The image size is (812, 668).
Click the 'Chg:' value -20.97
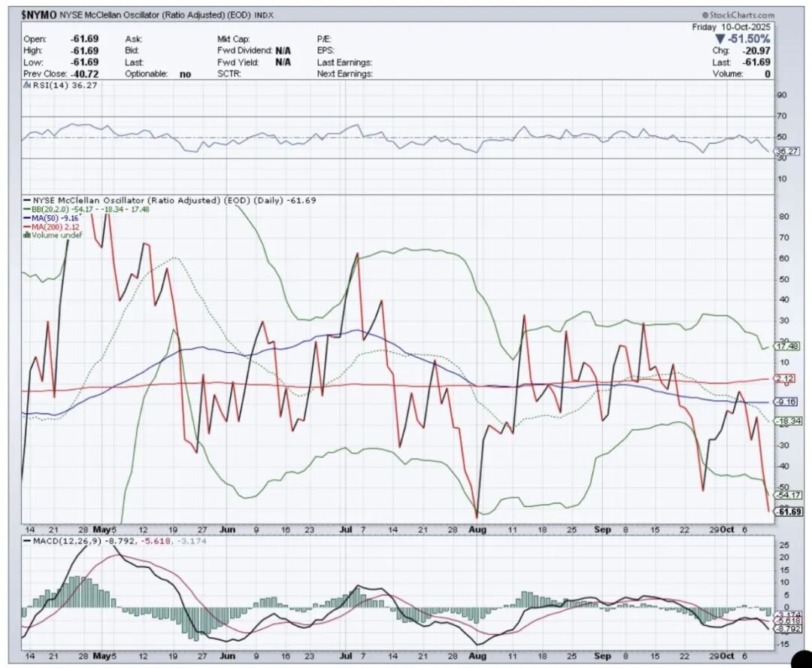755,51
